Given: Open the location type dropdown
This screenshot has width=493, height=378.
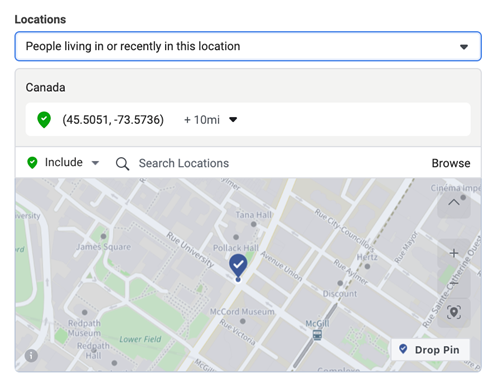Looking at the screenshot, I should (x=248, y=46).
